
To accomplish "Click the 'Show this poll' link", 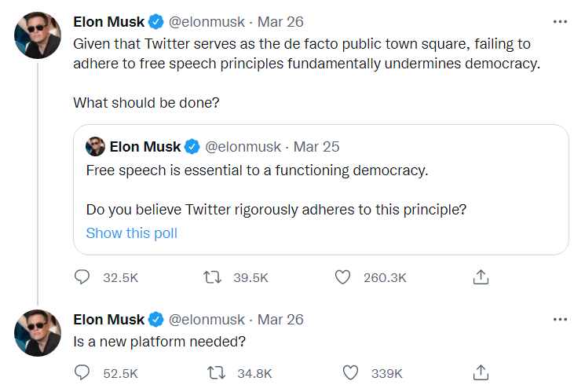I will point(132,233).
